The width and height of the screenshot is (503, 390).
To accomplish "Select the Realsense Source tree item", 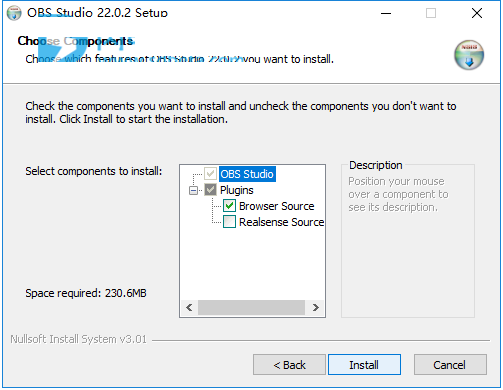I will coord(282,222).
